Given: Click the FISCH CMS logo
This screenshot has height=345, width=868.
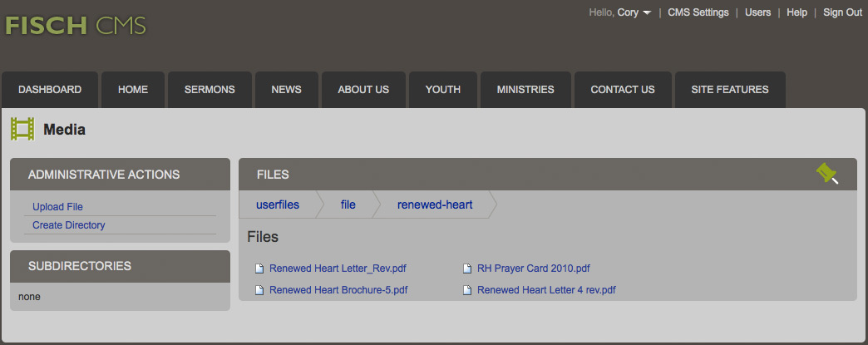Looking at the screenshot, I should coord(76,26).
